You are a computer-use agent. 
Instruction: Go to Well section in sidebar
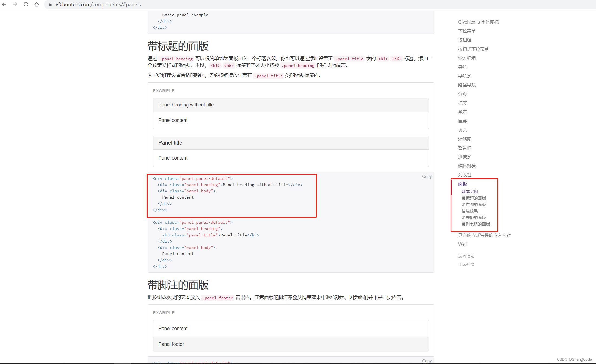(462, 244)
